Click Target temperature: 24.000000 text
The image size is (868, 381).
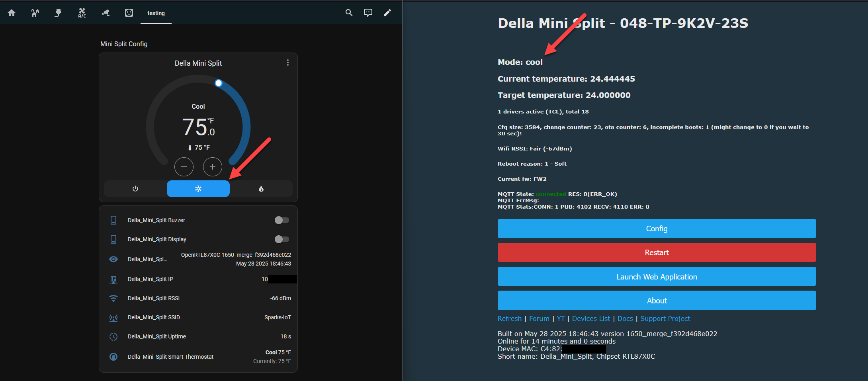point(564,95)
